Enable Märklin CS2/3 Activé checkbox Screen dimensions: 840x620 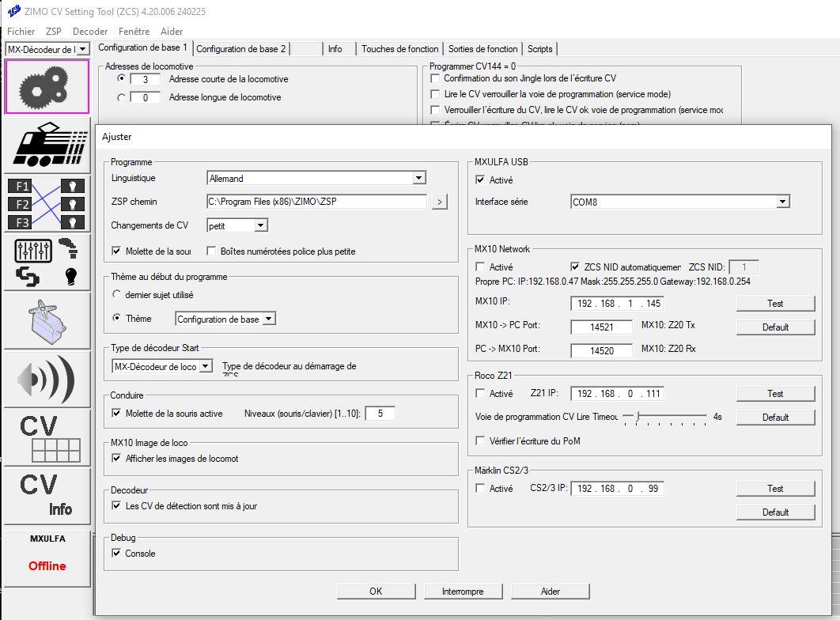(x=480, y=488)
